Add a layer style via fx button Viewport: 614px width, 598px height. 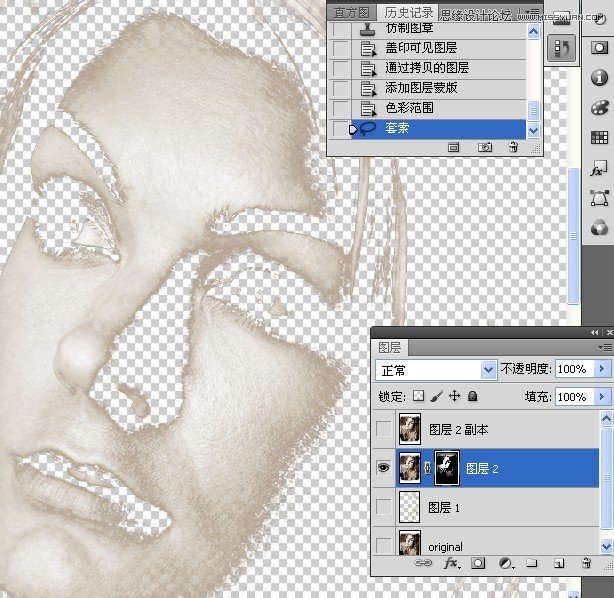(452, 563)
